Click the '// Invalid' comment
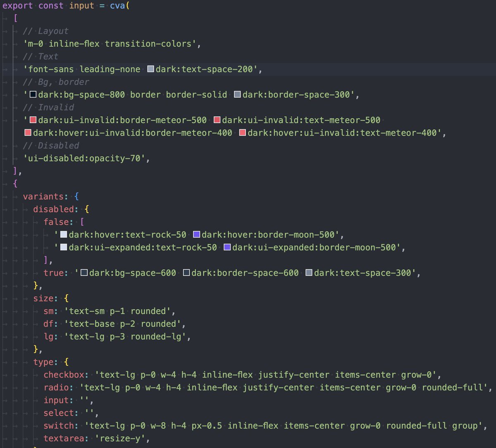The image size is (496, 448). pos(48,107)
